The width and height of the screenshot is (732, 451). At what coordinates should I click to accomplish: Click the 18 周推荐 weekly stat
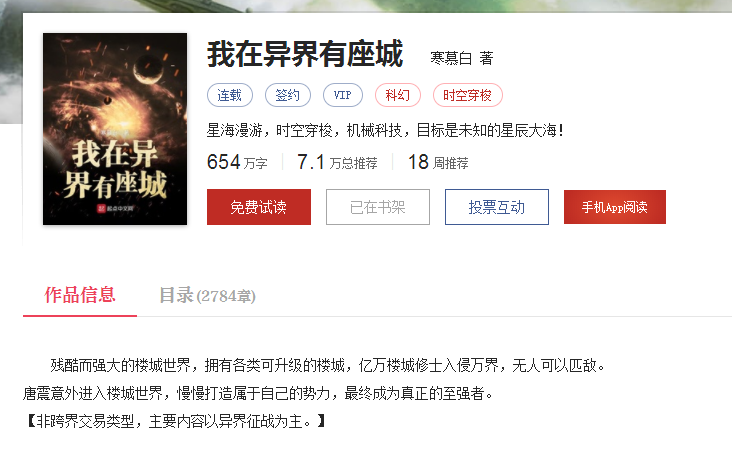click(438, 162)
